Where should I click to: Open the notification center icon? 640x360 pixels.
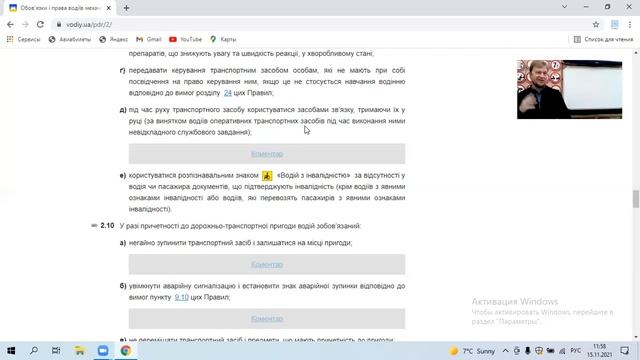(x=624, y=351)
